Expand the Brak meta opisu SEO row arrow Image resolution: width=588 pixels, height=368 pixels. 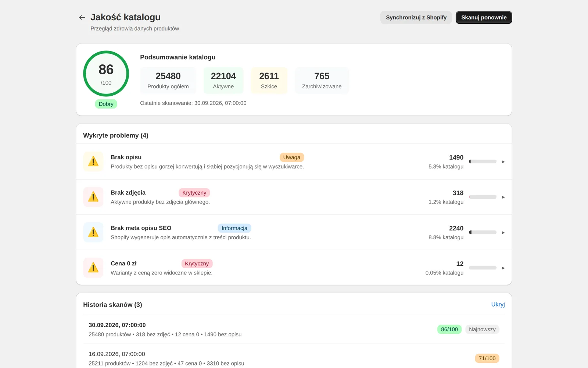coord(503,232)
